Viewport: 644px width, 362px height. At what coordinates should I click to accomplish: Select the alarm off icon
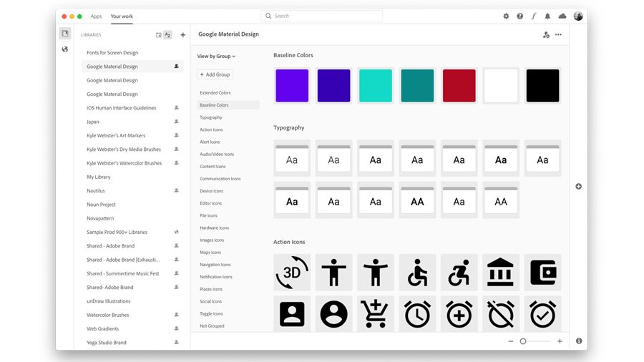click(501, 314)
